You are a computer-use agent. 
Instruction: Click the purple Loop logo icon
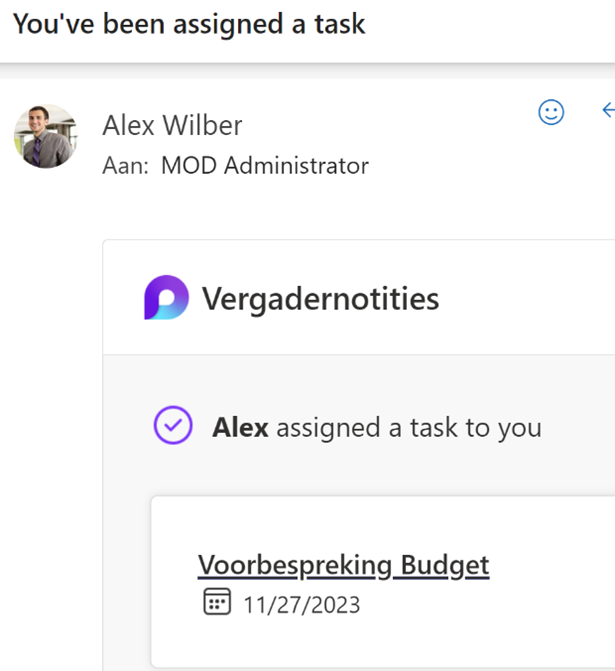(x=166, y=297)
